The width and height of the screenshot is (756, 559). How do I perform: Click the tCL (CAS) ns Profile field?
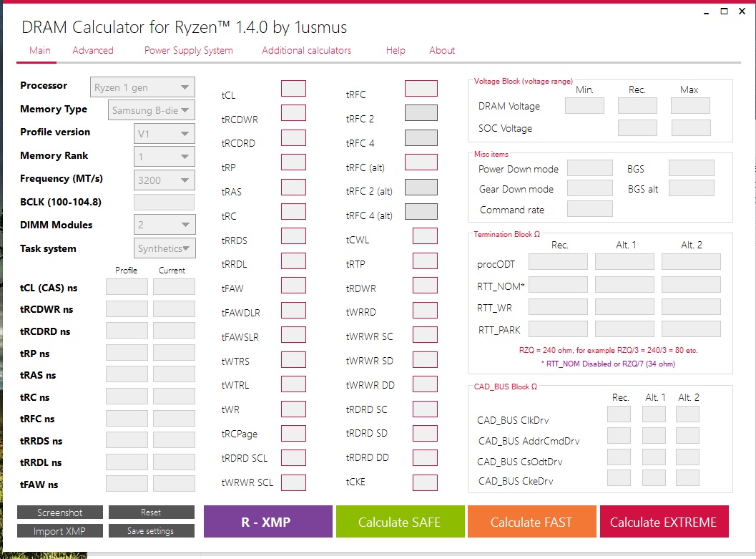(127, 286)
